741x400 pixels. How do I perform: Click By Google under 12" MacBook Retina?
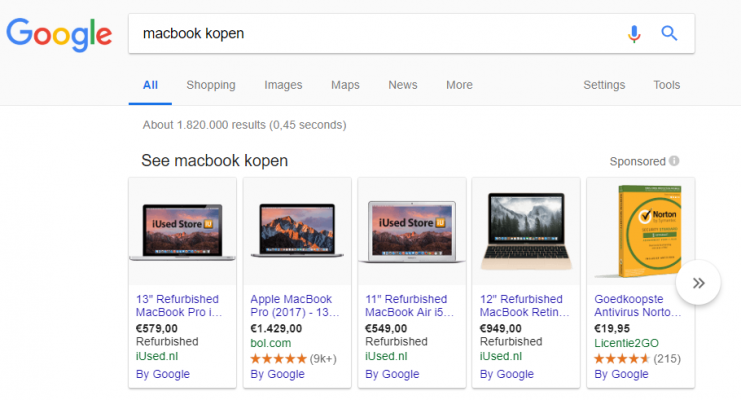tap(507, 374)
